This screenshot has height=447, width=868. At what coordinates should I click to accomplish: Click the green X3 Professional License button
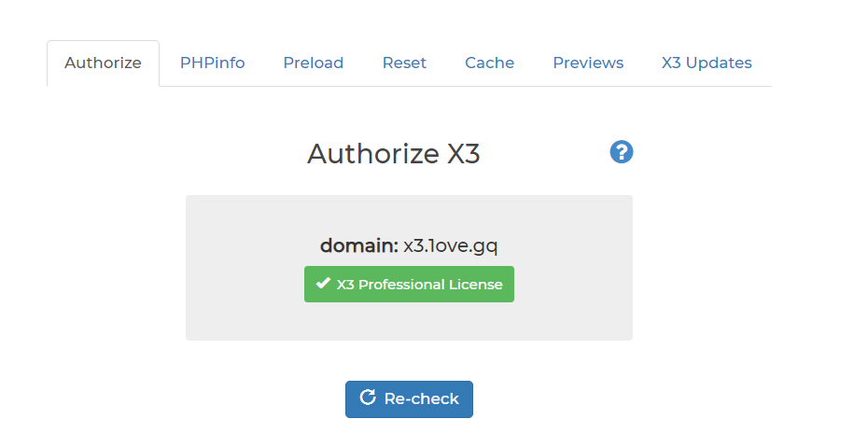coord(409,285)
